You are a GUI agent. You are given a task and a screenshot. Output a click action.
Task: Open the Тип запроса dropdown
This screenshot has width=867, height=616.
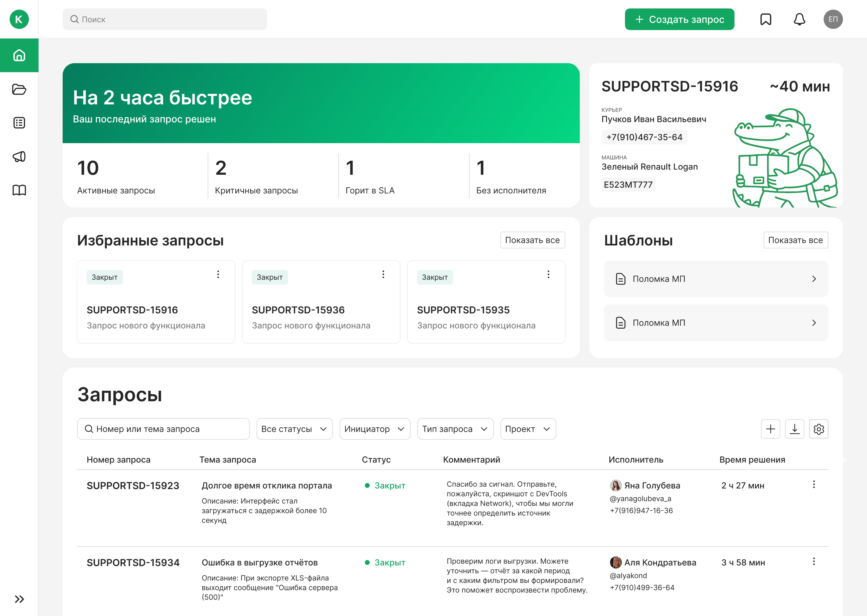tap(455, 429)
